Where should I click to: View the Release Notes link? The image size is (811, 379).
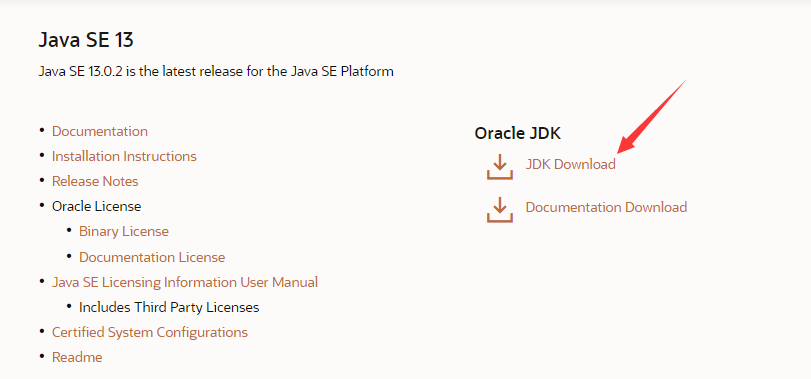[95, 181]
